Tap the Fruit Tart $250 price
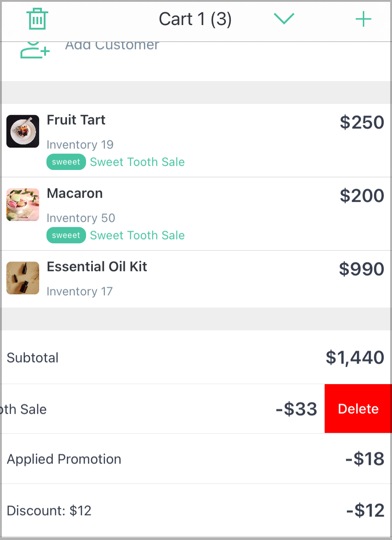Viewport: 392px width, 540px height. click(x=362, y=122)
